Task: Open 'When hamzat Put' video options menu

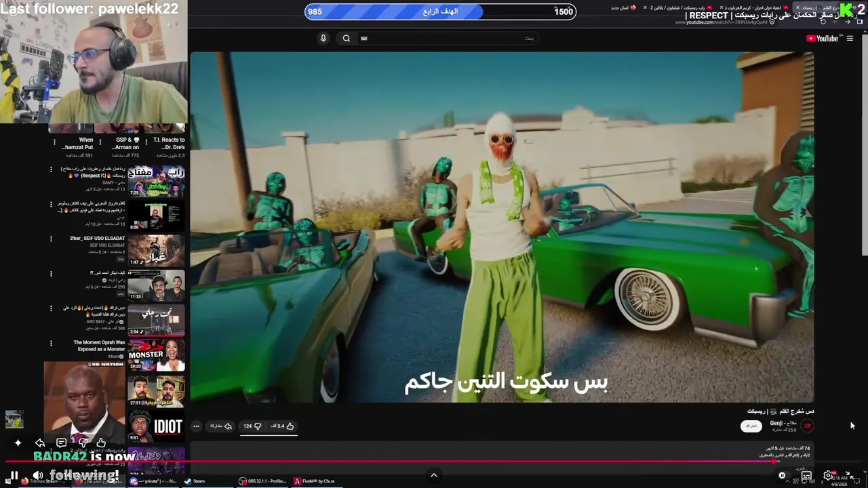Action: 54,142
